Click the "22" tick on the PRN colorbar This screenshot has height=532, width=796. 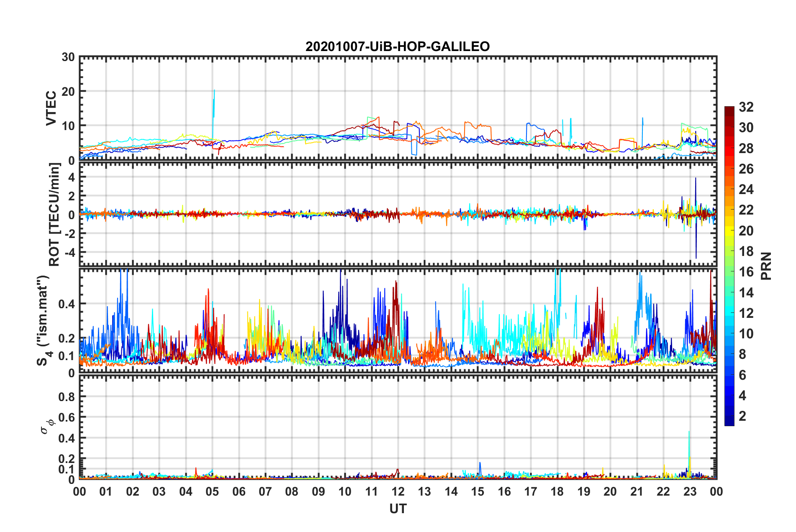(746, 210)
